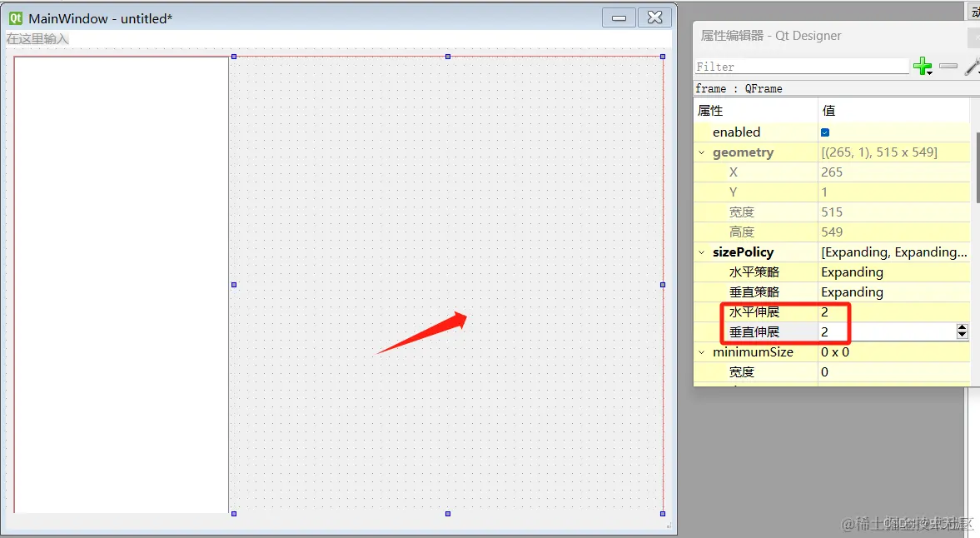Add a dynamic property with green plus icon

(x=923, y=66)
